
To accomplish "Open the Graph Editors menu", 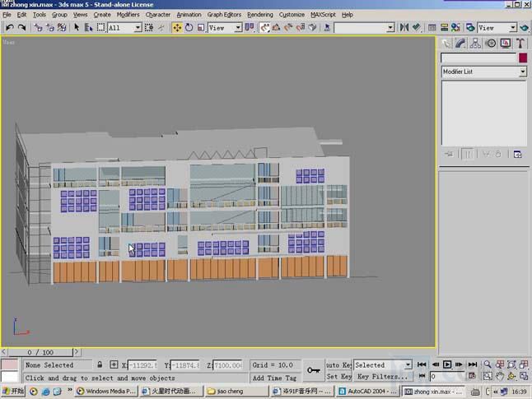I will coord(224,15).
